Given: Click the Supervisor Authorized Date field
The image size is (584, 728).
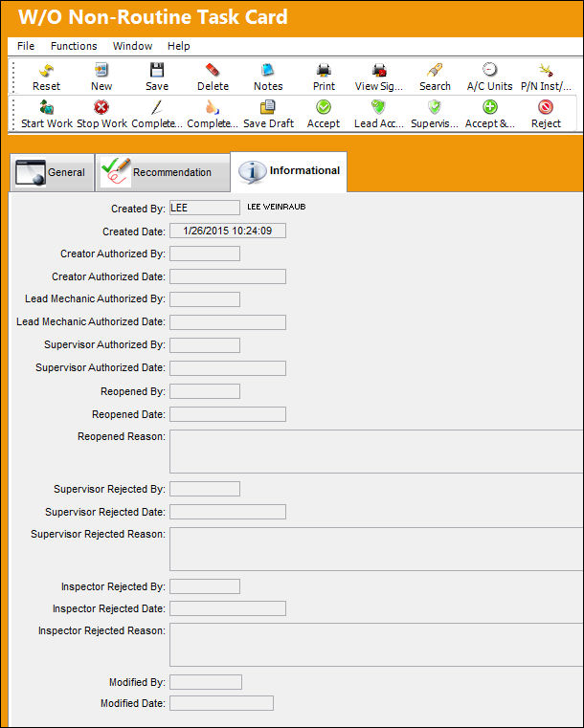Looking at the screenshot, I should coord(228,368).
